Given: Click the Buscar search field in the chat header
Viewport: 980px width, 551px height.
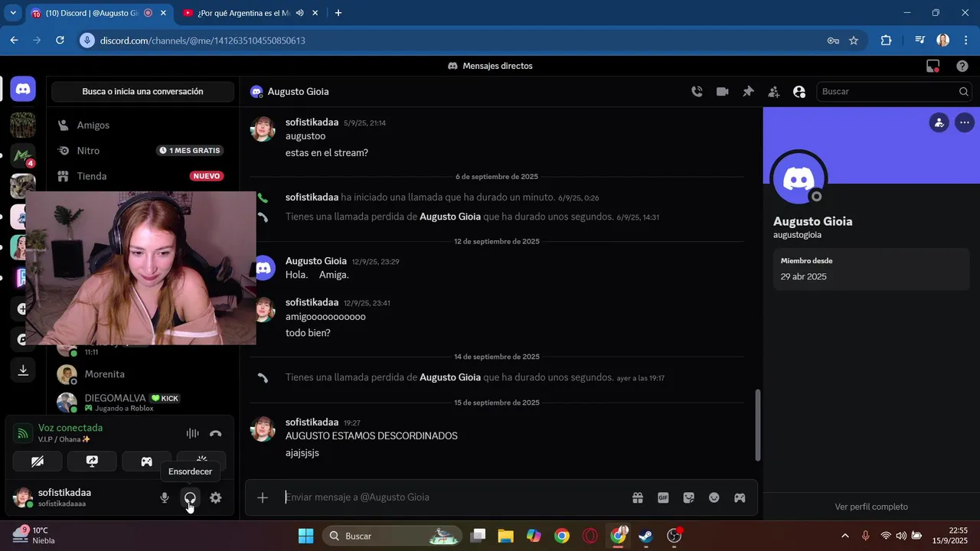Looking at the screenshot, I should pos(894,92).
